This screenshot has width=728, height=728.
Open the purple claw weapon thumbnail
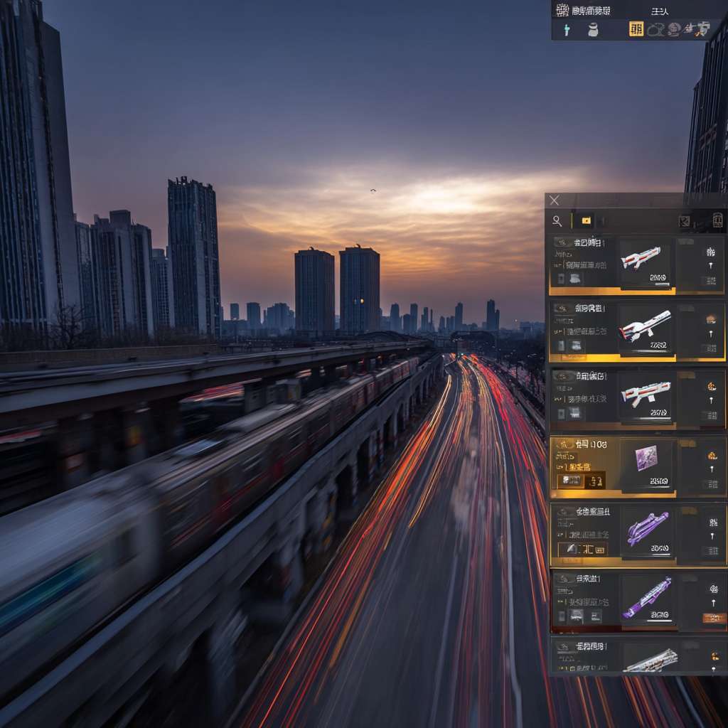(648, 528)
